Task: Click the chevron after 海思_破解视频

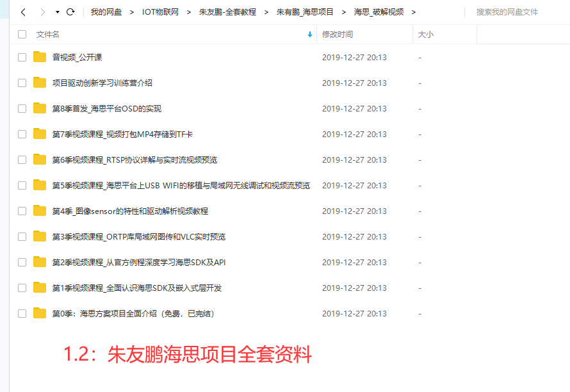Action: click(x=414, y=11)
